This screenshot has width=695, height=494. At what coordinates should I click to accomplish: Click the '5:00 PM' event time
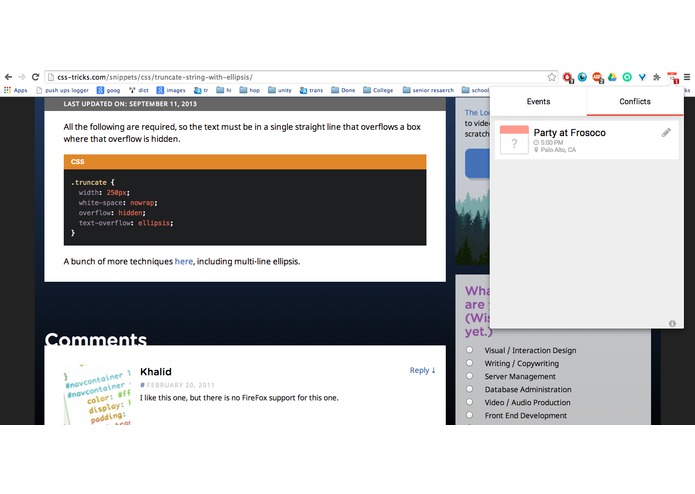548,143
